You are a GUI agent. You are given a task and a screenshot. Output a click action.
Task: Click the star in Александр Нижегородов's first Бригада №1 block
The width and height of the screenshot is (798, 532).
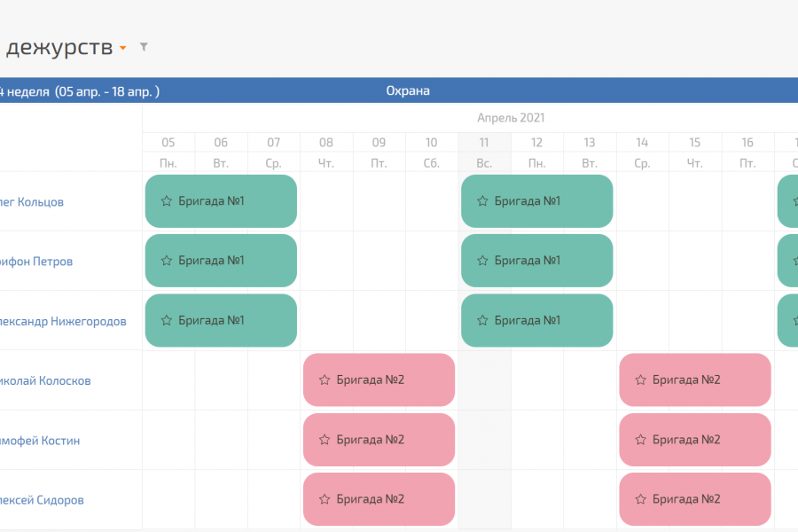coord(166,320)
